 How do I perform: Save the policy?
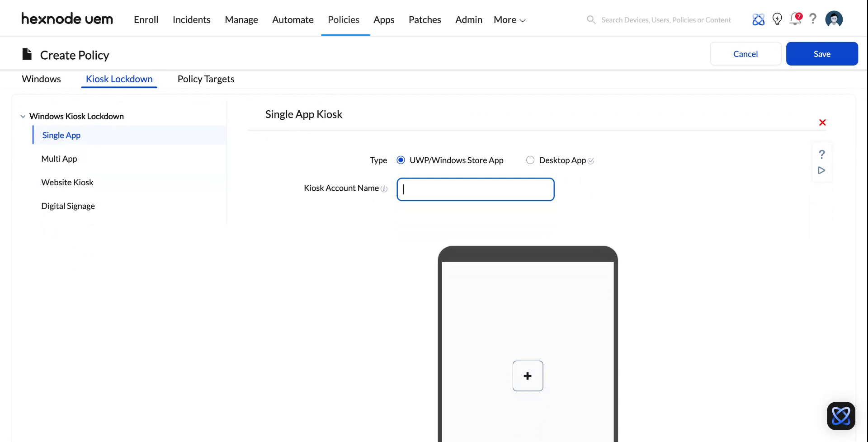[x=822, y=53]
